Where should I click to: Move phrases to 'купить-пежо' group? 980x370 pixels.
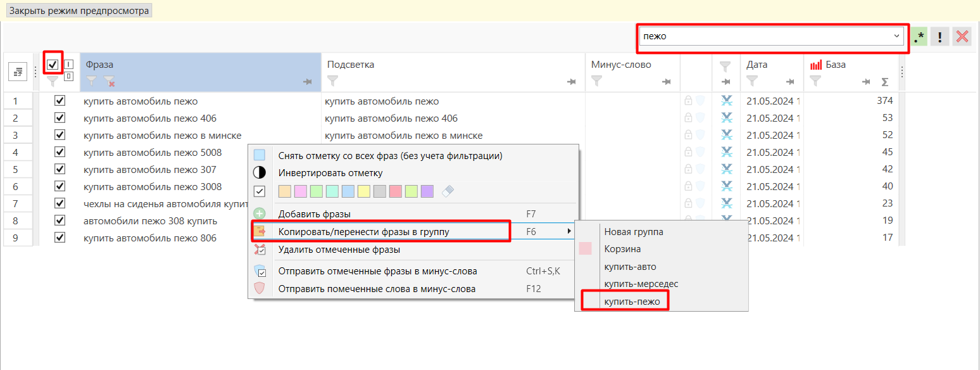coord(661,302)
